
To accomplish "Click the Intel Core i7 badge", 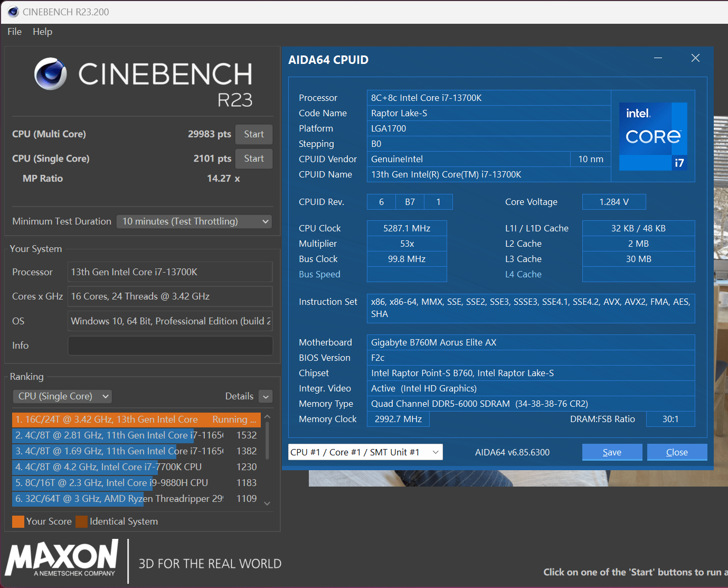I will pos(653,137).
